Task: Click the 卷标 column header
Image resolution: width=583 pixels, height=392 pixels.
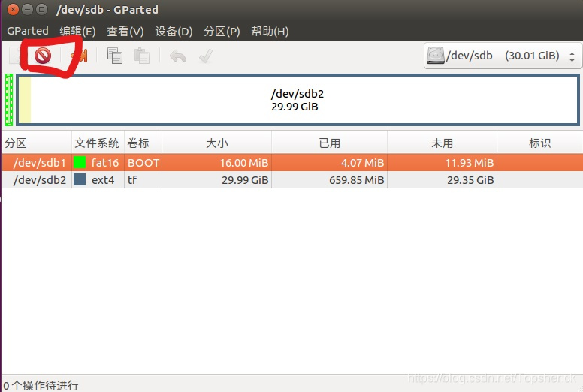Action: [143, 143]
